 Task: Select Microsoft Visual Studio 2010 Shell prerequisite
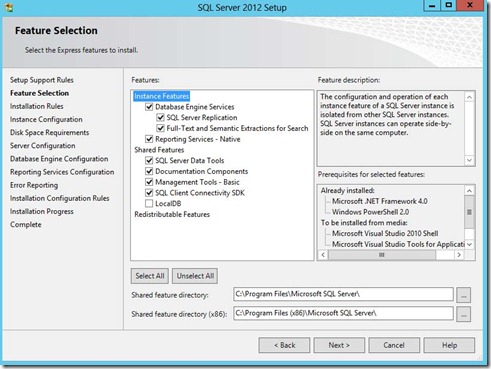(x=385, y=233)
